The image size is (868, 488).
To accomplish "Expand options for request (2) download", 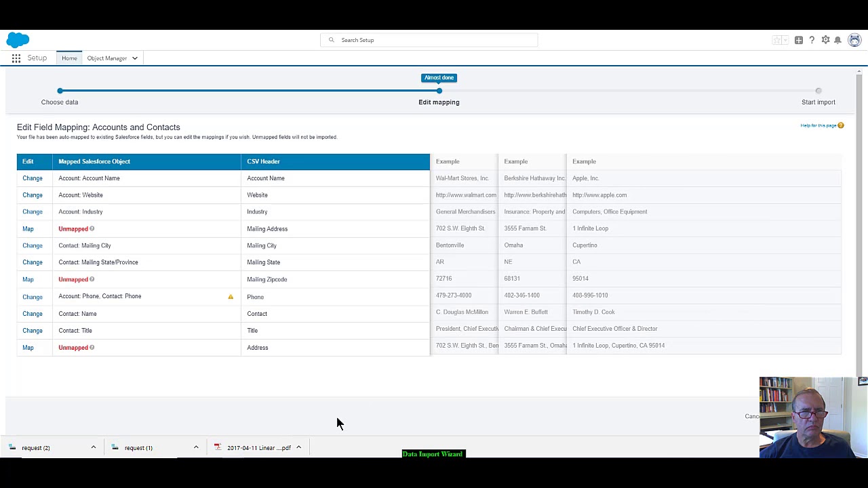I will (94, 447).
